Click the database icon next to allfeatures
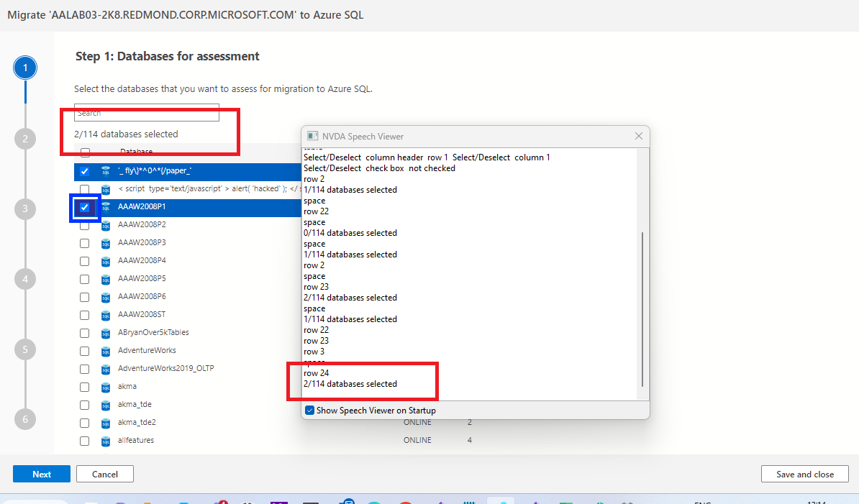859x504 pixels. [106, 440]
